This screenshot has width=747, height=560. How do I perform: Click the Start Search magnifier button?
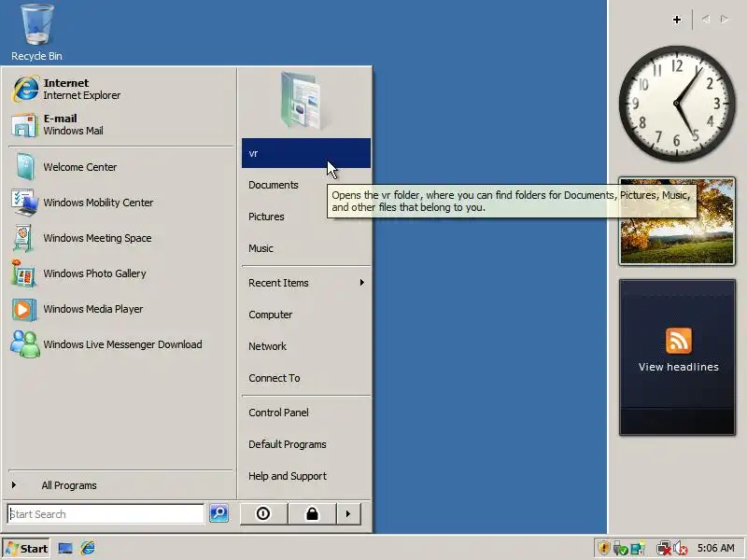[x=218, y=513]
